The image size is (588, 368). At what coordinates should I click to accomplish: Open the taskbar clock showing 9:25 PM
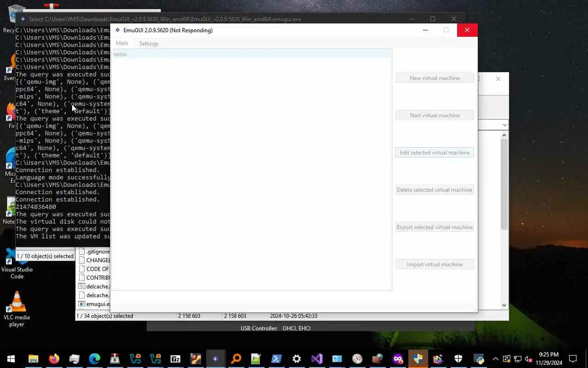point(548,359)
